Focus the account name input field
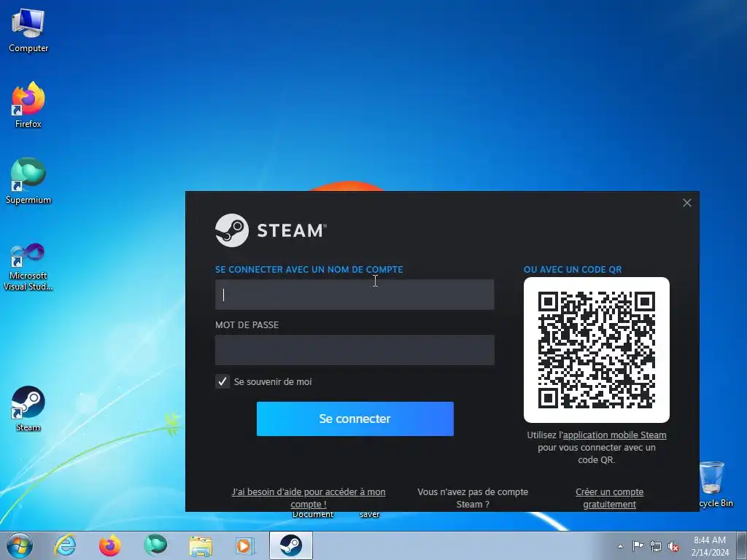The image size is (747, 560). click(355, 295)
